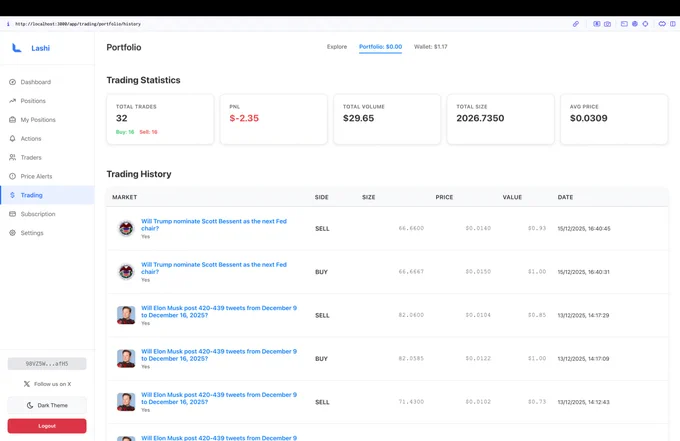Click the moon icon beside Dark Theme

[x=30, y=405]
